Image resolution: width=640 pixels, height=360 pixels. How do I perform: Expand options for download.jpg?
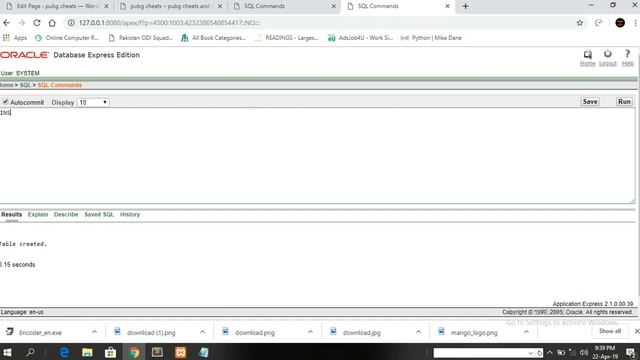pyautogui.click(x=418, y=332)
